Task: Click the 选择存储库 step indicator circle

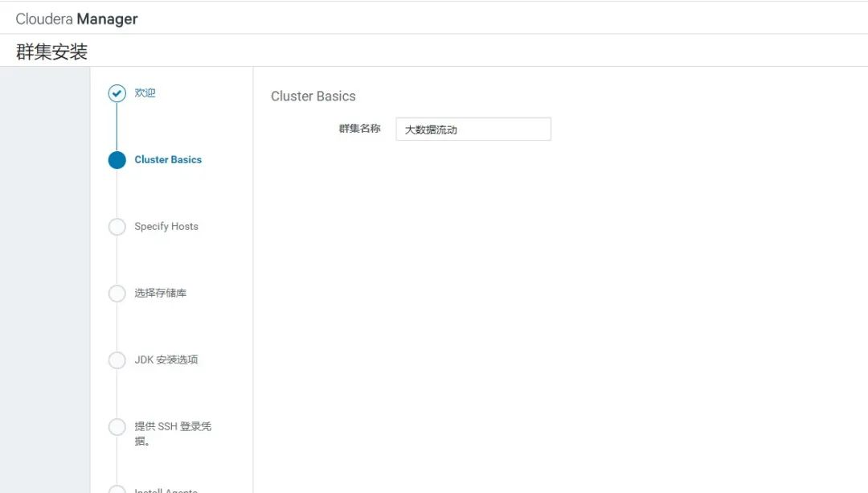Action: (117, 294)
